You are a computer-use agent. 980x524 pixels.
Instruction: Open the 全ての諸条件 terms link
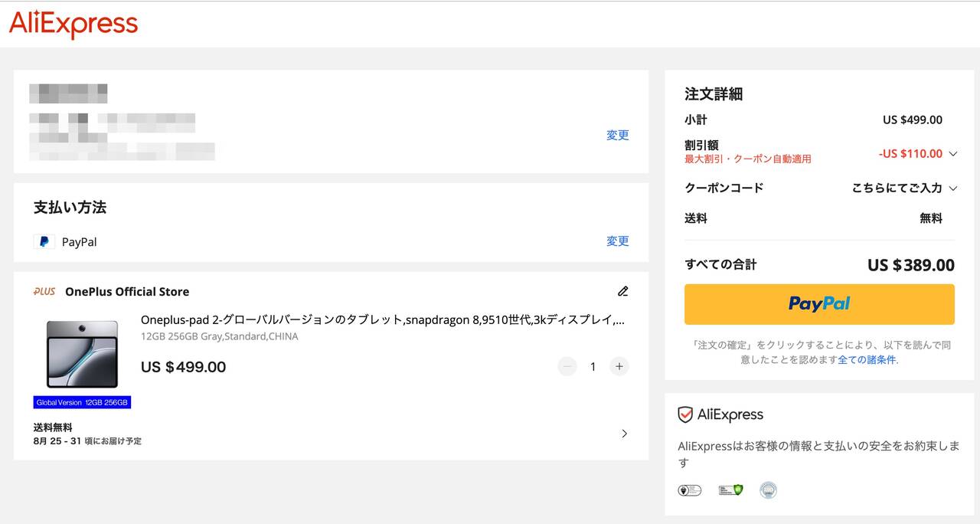[x=866, y=360]
